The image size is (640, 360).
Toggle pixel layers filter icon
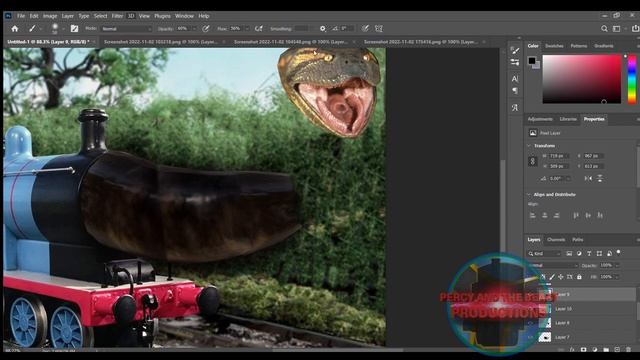[569, 253]
